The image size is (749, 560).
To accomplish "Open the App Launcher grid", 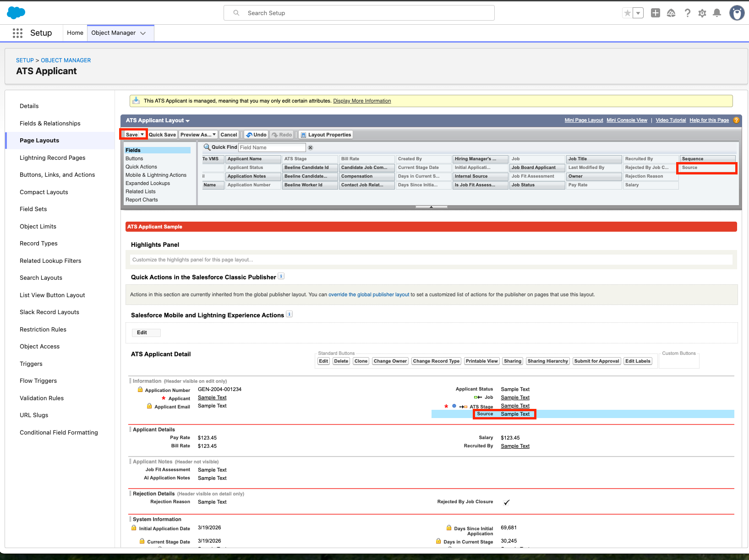I will pos(17,33).
